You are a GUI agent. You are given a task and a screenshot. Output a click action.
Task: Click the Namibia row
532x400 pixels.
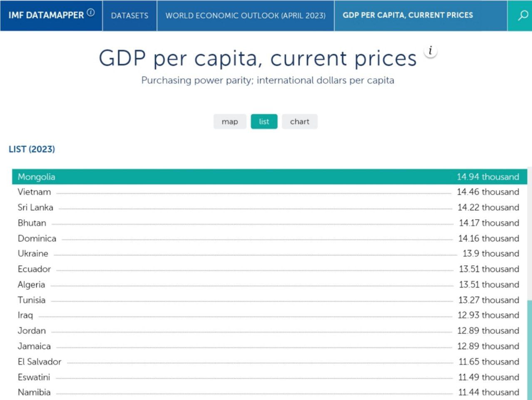point(34,392)
